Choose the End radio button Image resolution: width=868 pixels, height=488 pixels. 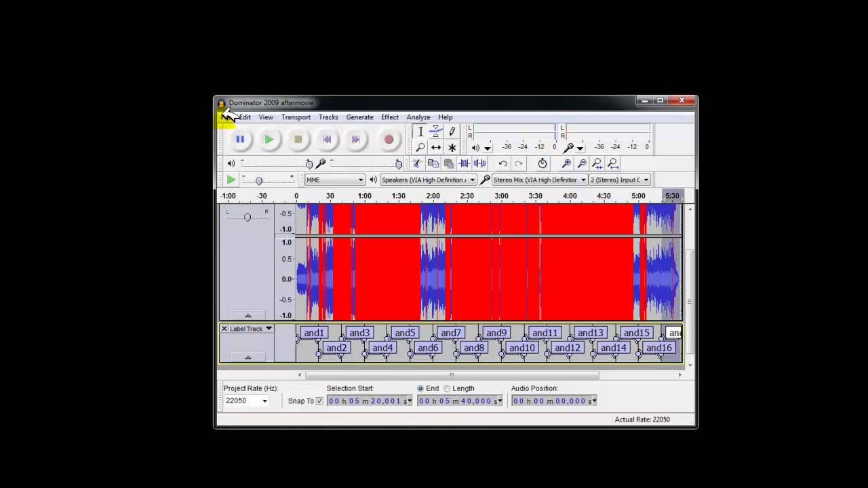point(420,388)
